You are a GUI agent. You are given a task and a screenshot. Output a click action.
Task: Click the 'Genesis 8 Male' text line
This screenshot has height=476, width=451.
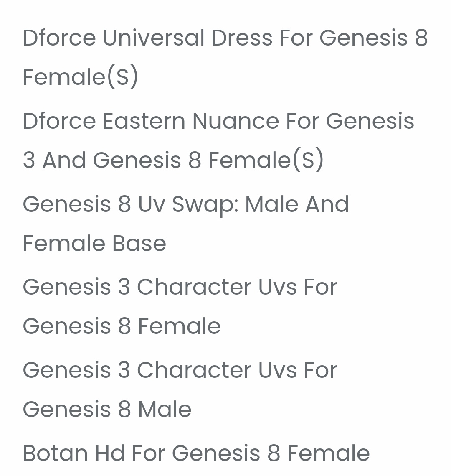coord(107,410)
